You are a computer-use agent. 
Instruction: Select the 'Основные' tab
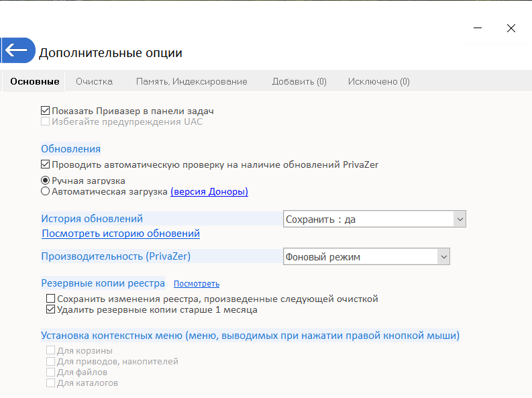[x=35, y=81]
